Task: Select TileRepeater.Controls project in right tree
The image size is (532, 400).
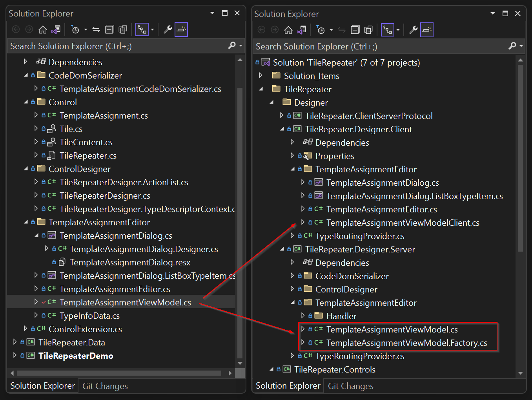Action: click(x=335, y=369)
